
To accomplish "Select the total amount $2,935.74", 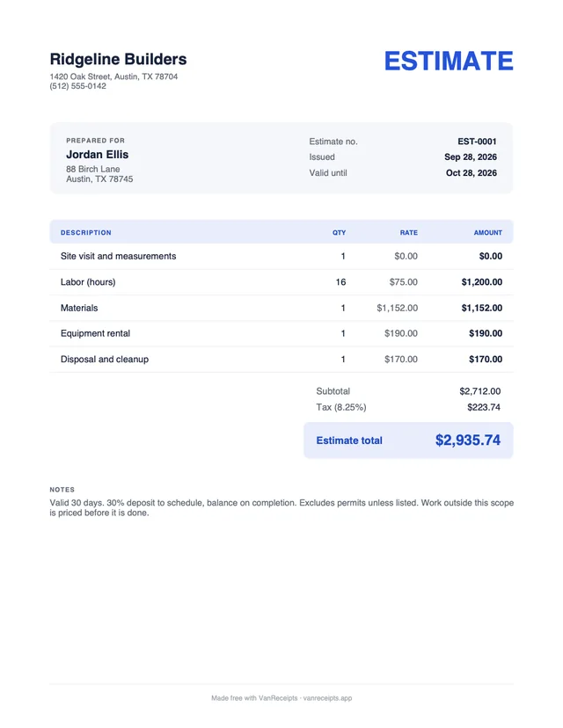I will tap(468, 440).
